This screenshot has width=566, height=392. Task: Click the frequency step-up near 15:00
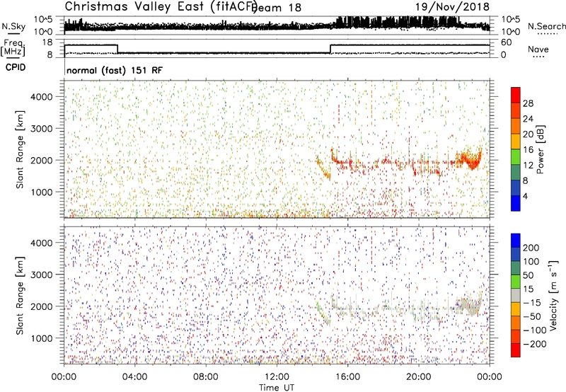pos(330,49)
